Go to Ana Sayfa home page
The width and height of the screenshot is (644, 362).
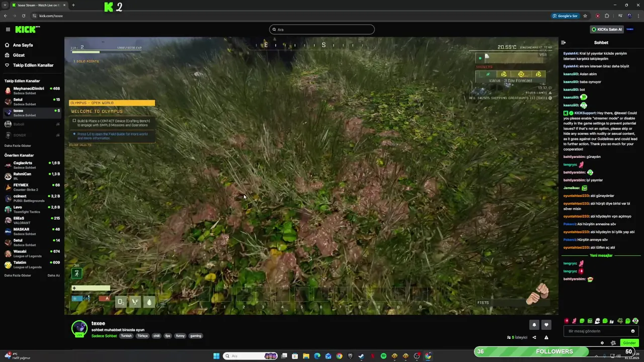coord(19,45)
